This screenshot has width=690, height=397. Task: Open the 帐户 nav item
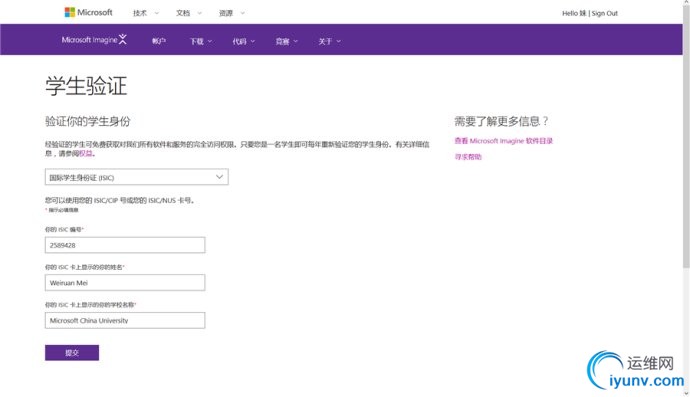(x=159, y=41)
